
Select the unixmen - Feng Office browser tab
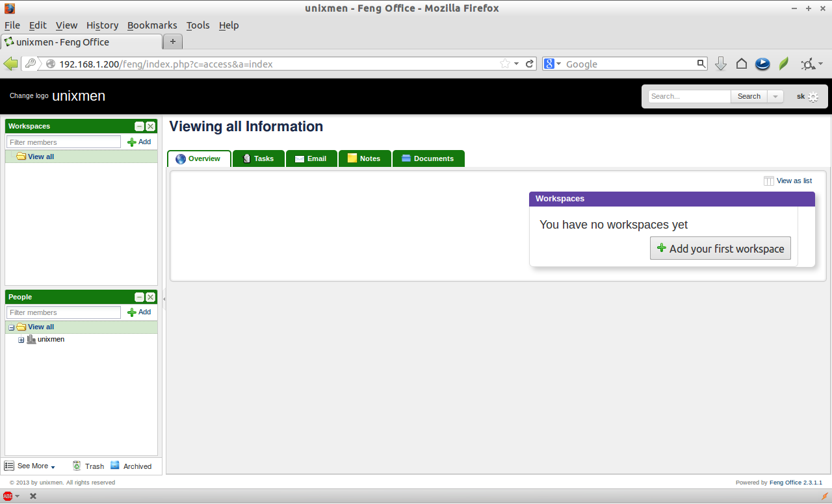[81, 42]
